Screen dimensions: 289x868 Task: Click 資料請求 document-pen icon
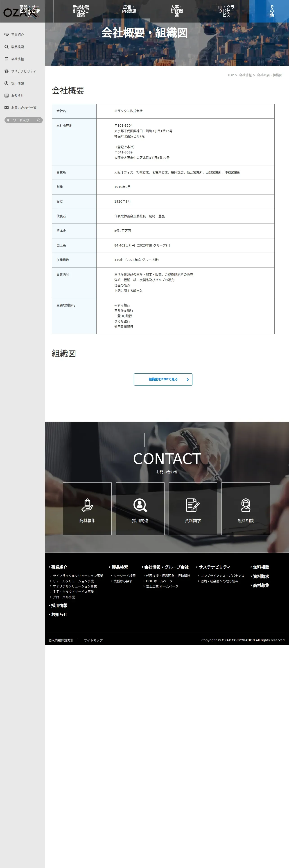(x=193, y=505)
